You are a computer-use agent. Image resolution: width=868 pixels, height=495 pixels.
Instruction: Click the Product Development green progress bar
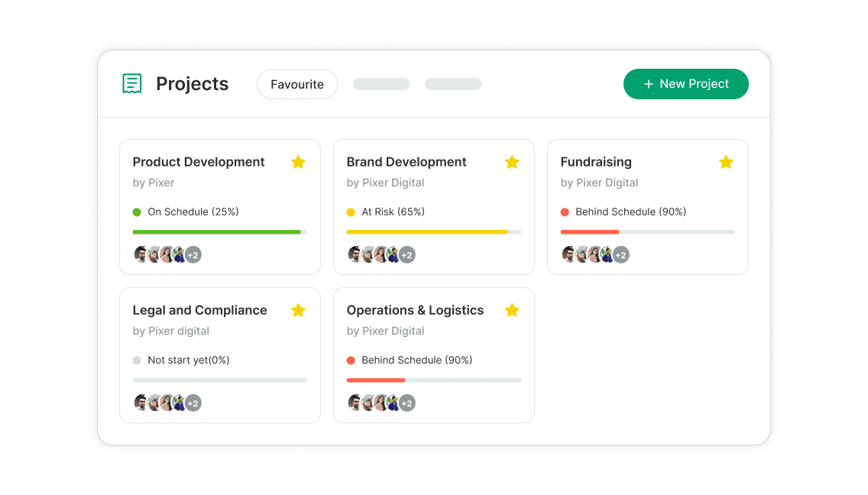[216, 232]
